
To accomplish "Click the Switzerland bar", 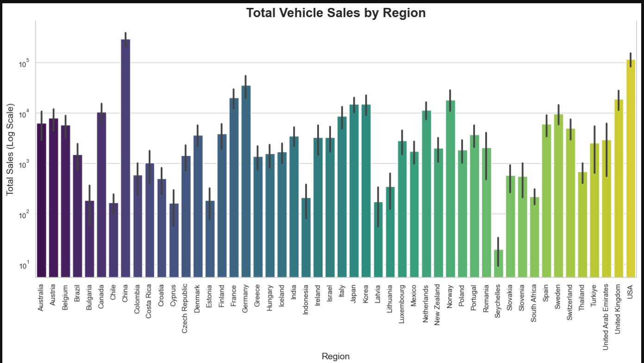I will (570, 203).
